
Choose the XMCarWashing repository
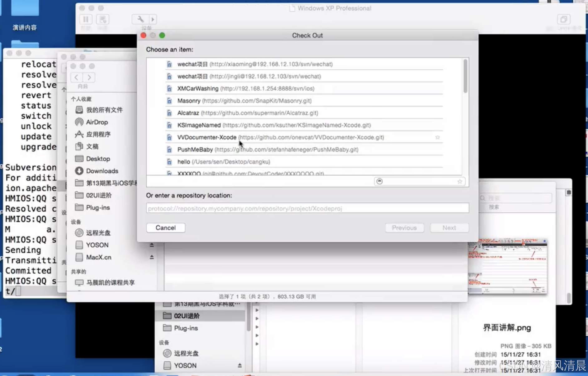tap(304, 88)
